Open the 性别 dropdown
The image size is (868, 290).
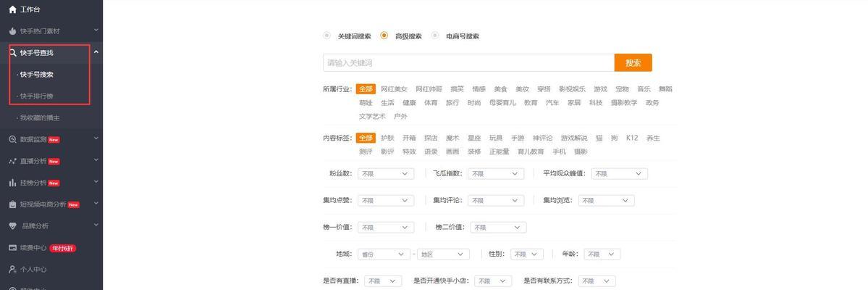pyautogui.click(x=526, y=254)
